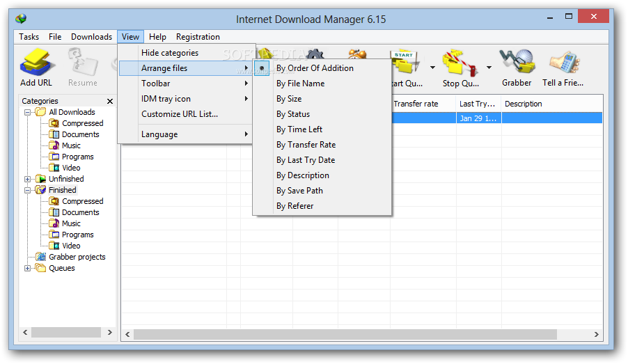Viewport: 628px width, 364px height.
Task: Click the All Downloads folder icon
Action: pyautogui.click(x=40, y=112)
